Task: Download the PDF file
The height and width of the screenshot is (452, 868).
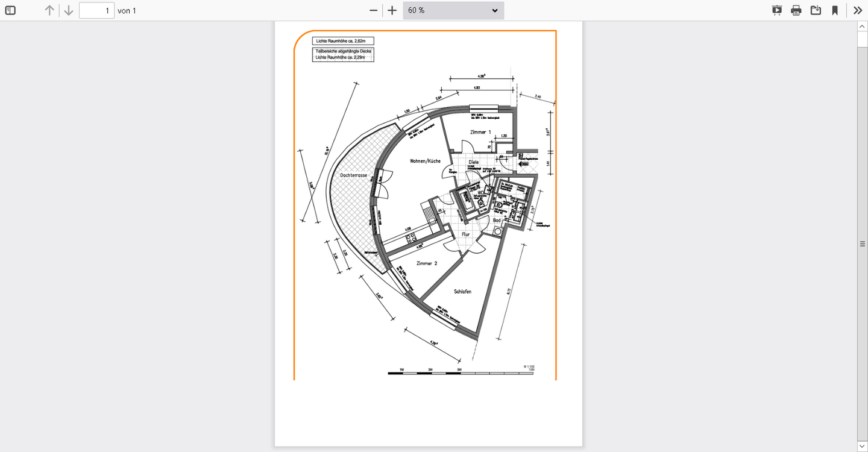Action: [x=816, y=10]
